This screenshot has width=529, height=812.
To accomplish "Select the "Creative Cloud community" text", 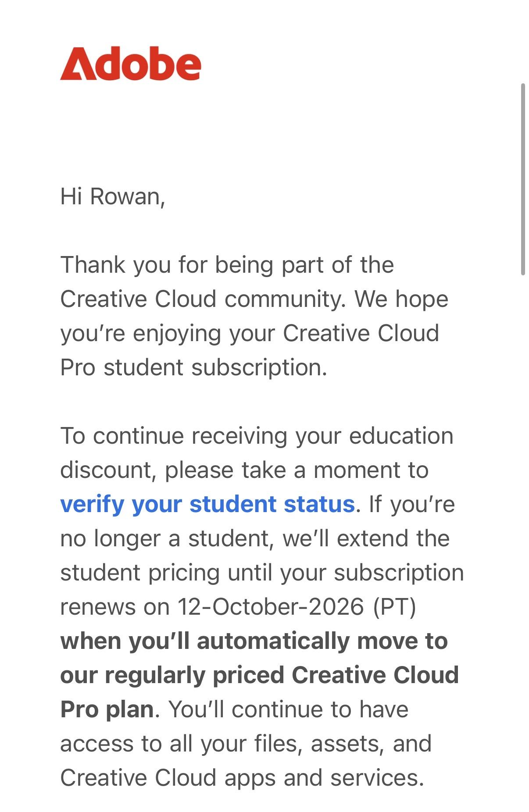I will coord(203,299).
